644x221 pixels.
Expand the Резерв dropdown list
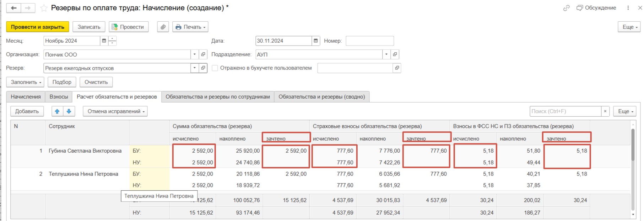click(194, 68)
